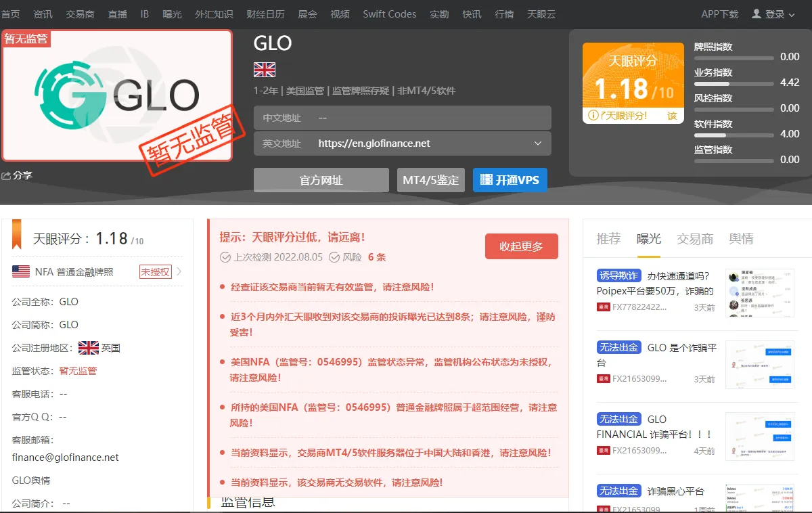Open Poipex平台 exposure article
812x513 pixels.
pyautogui.click(x=655, y=283)
